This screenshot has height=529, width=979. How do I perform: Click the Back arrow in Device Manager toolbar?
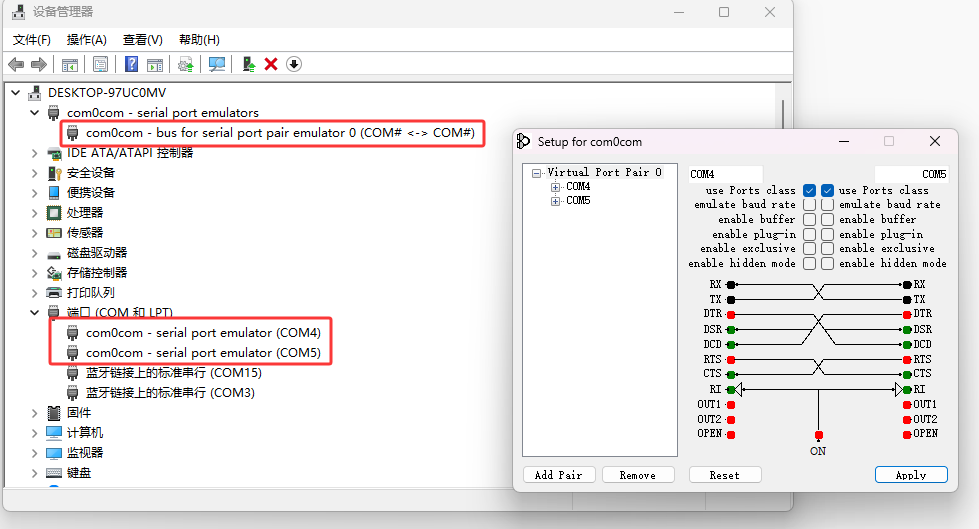[x=16, y=64]
